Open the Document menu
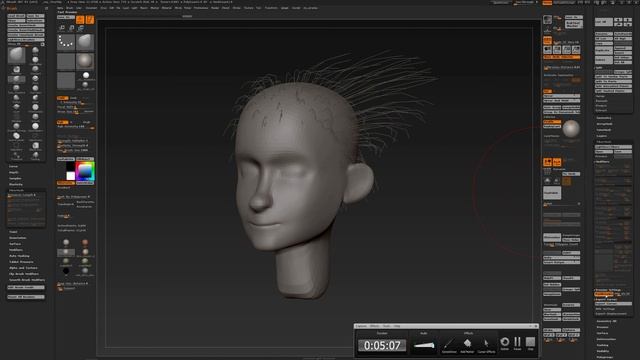The width and height of the screenshot is (640, 360). pyautogui.click(x=91, y=8)
